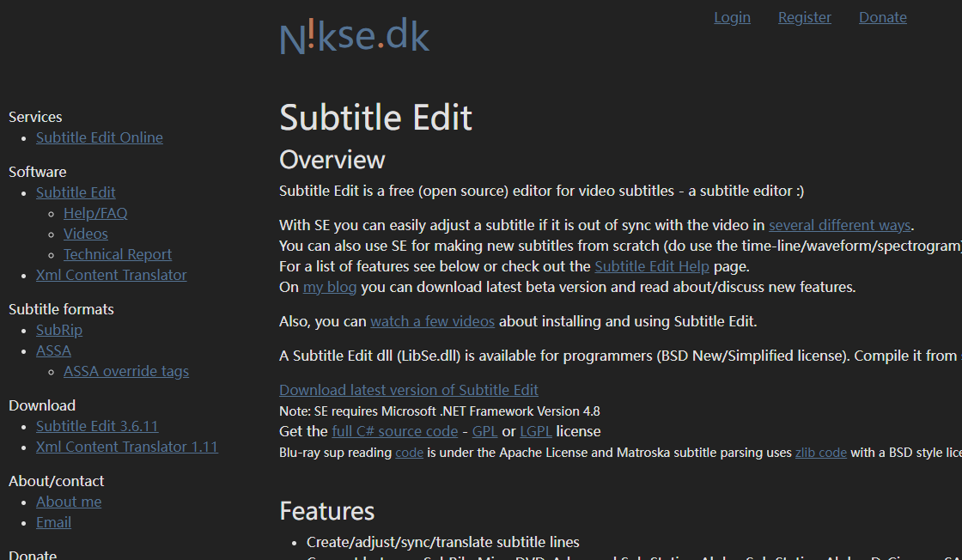Go to the Register page
Screen dimensions: 962x560
[x=804, y=17]
